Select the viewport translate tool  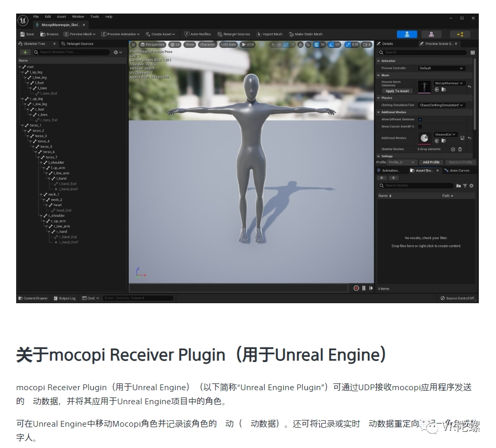pos(279,45)
